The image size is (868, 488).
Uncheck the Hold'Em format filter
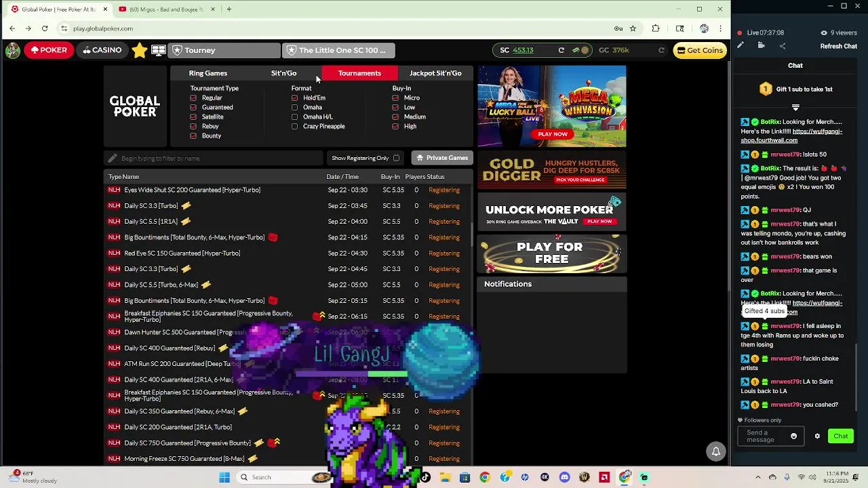(x=294, y=98)
